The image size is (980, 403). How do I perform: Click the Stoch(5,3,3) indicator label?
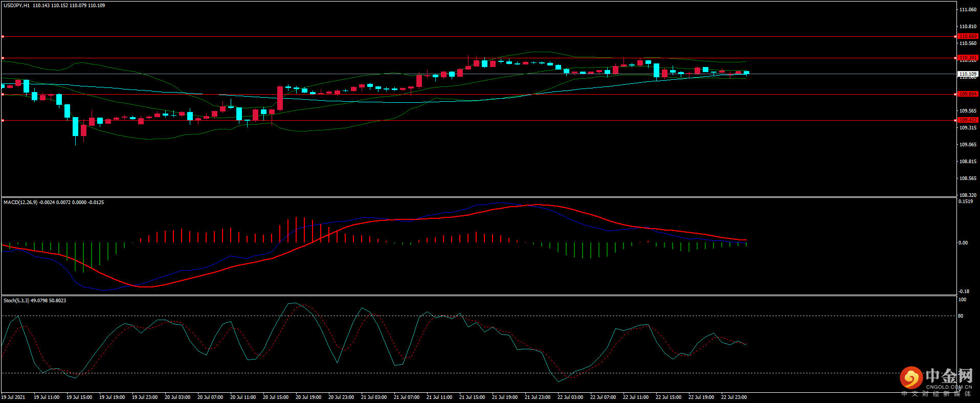(x=16, y=301)
